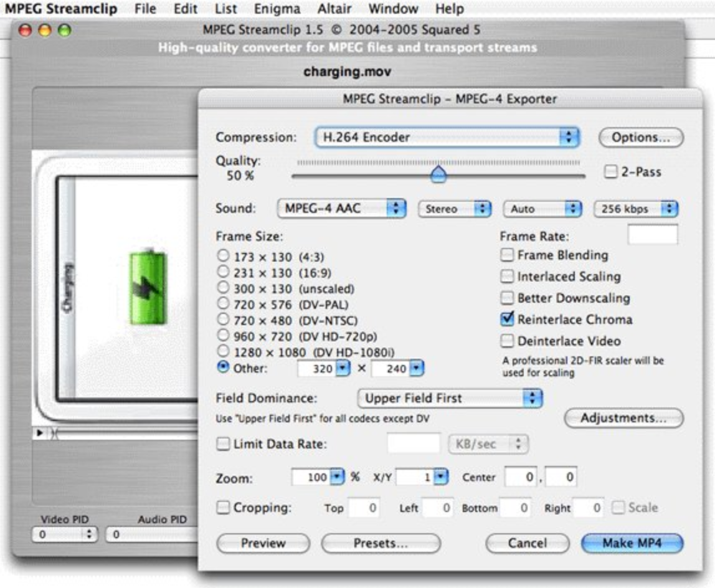Open the 240 height dropdown arrow

tap(417, 368)
